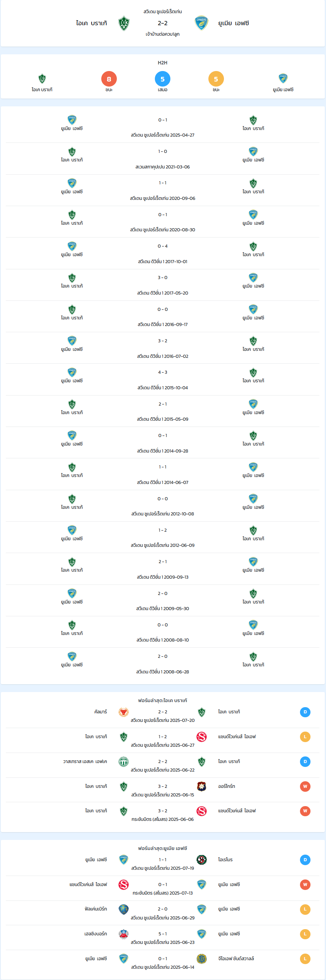Select the blue 5 draws badge (เสมอ)
The image size is (326, 980).
point(163,79)
